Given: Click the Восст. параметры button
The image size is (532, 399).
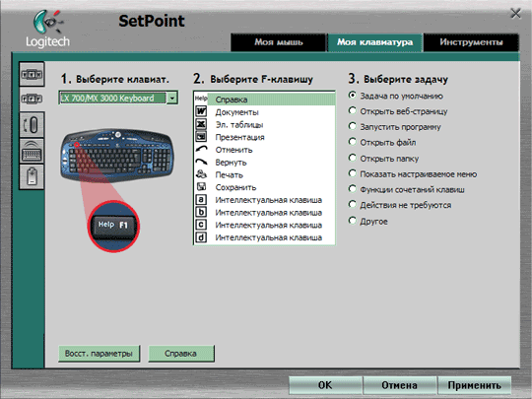Looking at the screenshot, I should click(x=99, y=354).
